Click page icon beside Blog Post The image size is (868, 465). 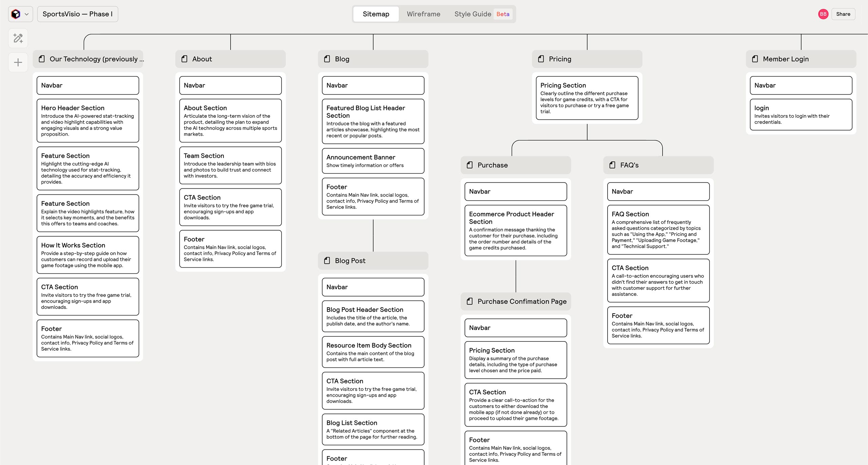coord(327,261)
